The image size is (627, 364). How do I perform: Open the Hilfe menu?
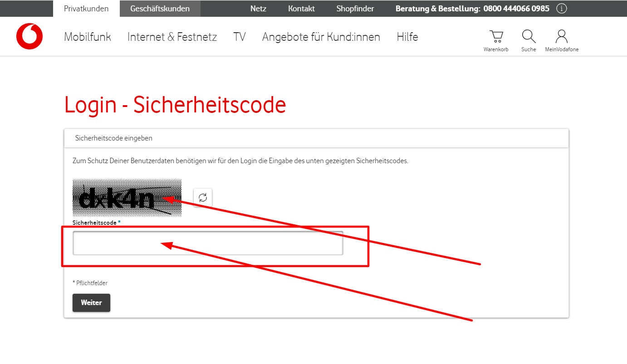coord(407,37)
